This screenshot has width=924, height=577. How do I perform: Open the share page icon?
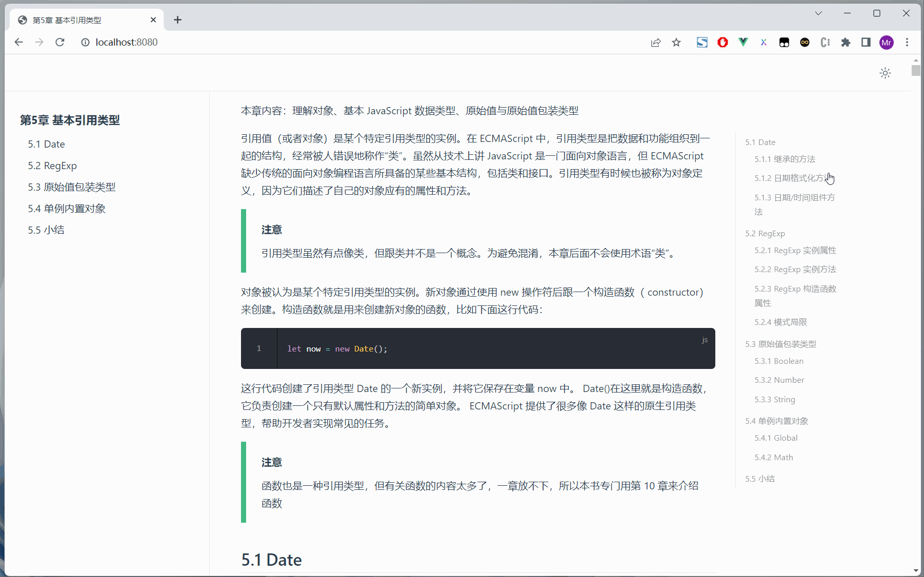pos(656,42)
